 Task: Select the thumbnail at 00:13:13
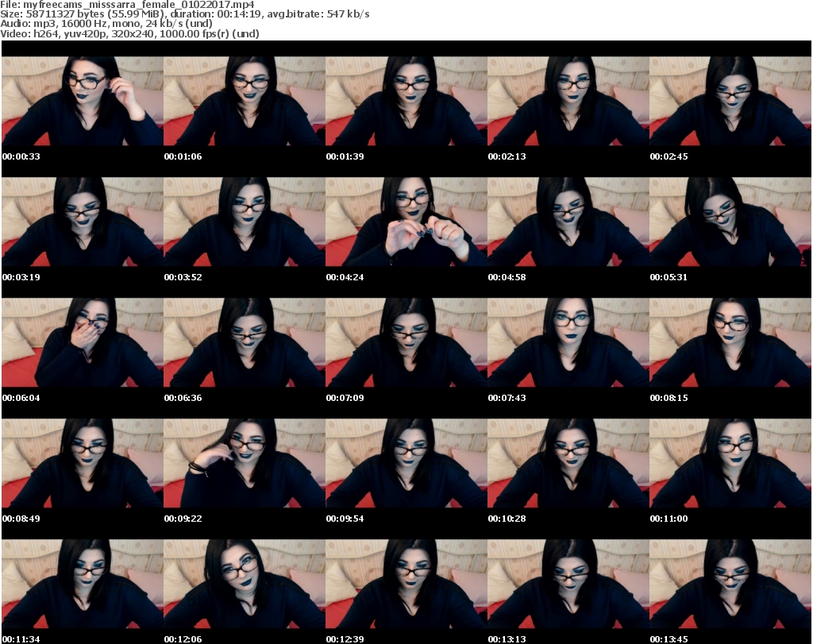pos(568,584)
